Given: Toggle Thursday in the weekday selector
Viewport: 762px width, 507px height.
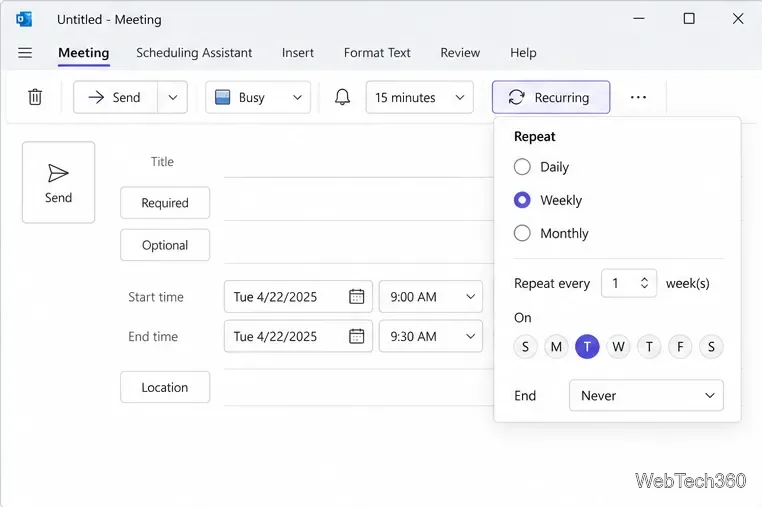Looking at the screenshot, I should point(649,347).
